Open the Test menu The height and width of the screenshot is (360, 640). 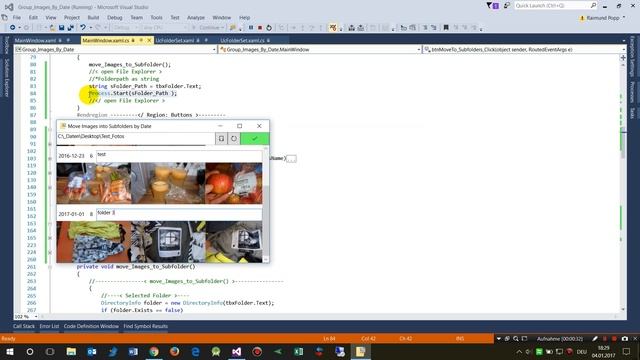pos(175,18)
